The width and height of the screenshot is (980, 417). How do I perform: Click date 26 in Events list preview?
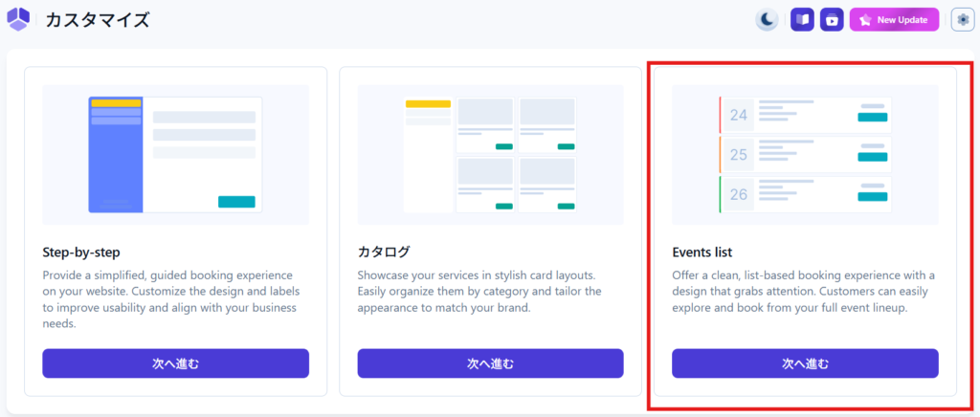[x=739, y=195]
